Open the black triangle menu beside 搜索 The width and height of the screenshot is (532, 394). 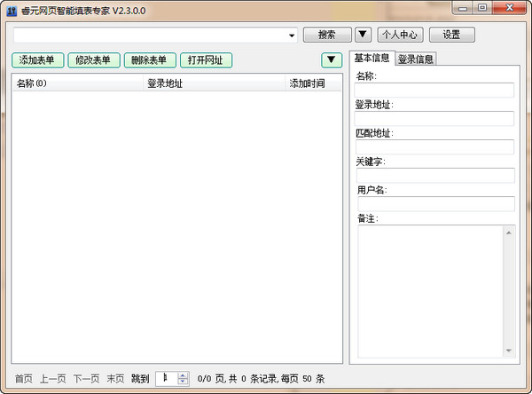click(364, 35)
